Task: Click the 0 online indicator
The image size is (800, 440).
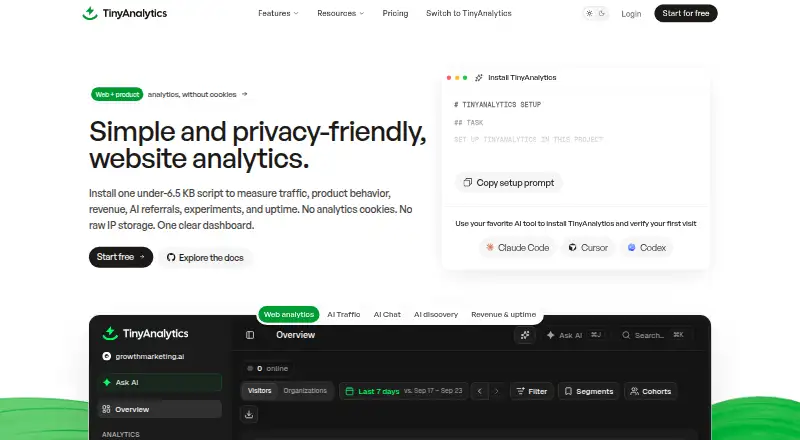Action: [268, 369]
